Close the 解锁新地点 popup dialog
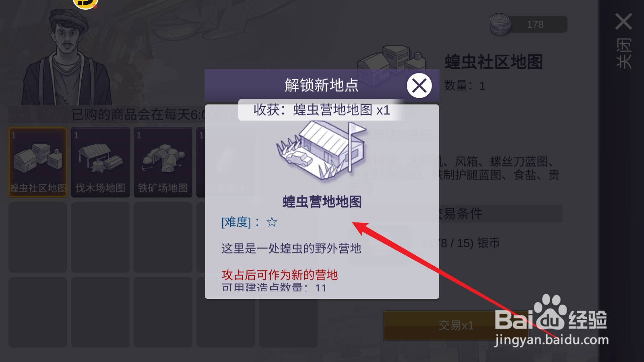644x362 pixels. click(x=419, y=86)
